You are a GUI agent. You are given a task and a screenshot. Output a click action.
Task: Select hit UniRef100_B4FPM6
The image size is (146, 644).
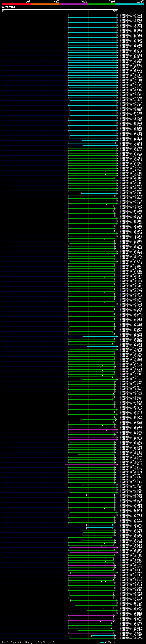pos(131,113)
